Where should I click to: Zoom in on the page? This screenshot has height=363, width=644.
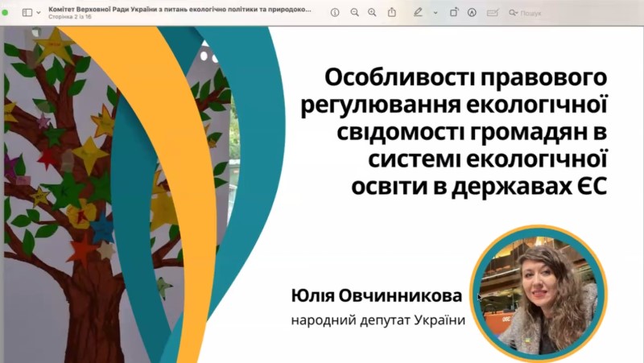coord(372,12)
